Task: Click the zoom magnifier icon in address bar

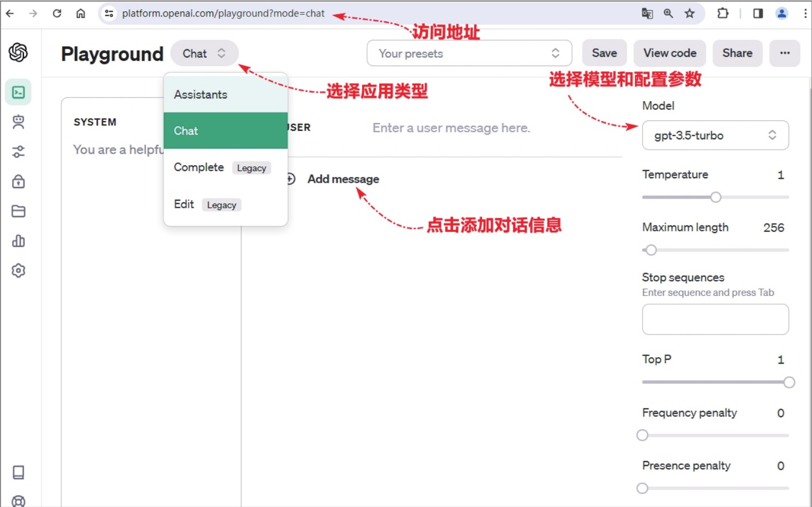Action: pos(668,13)
